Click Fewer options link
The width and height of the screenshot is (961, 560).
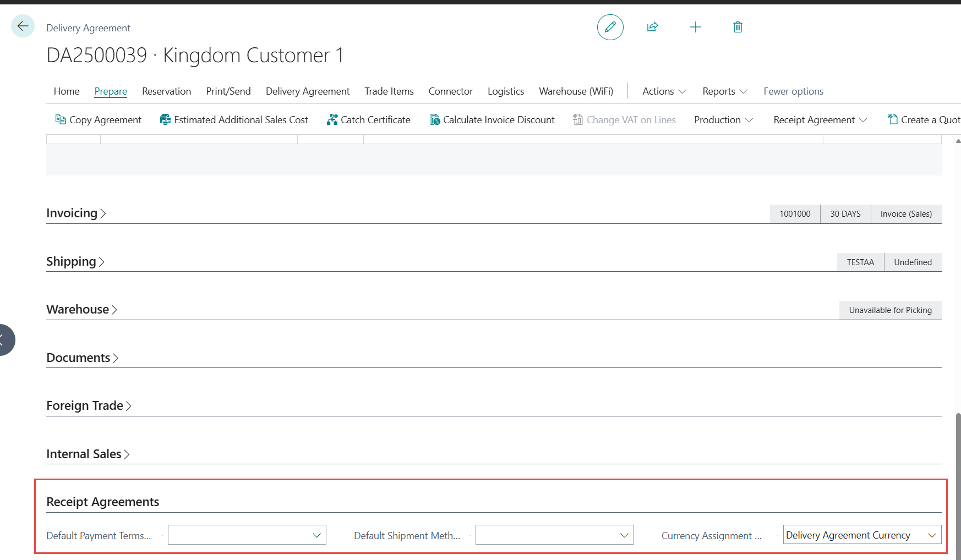coord(793,91)
